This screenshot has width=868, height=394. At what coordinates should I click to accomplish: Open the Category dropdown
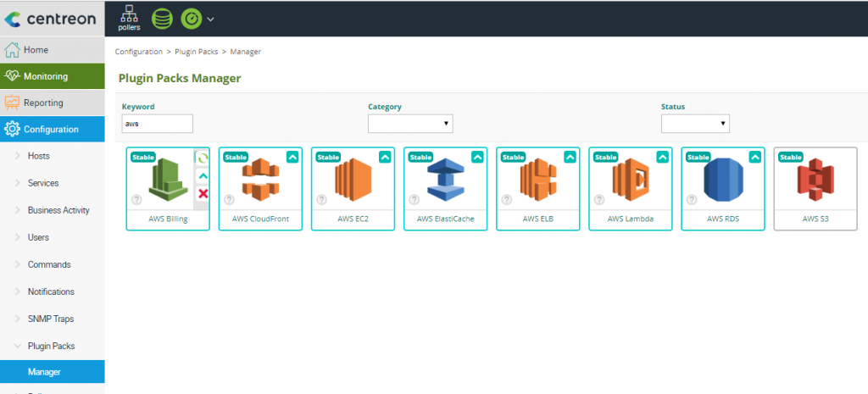pyautogui.click(x=410, y=124)
